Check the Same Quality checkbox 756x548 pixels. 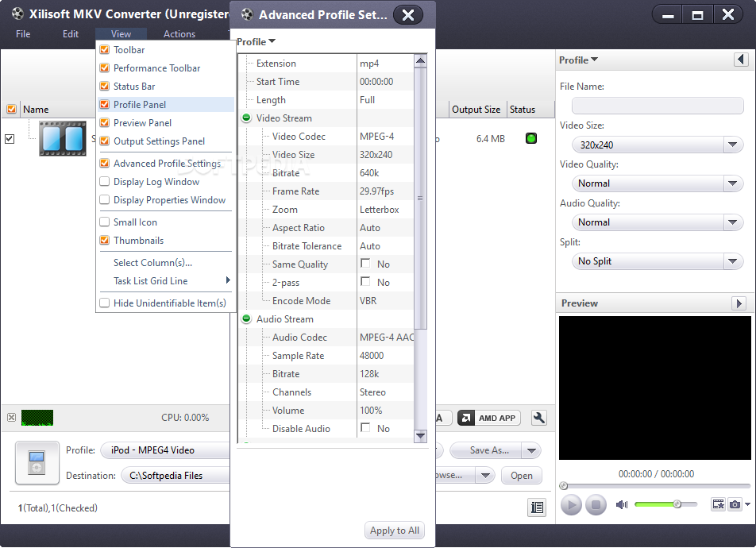365,264
